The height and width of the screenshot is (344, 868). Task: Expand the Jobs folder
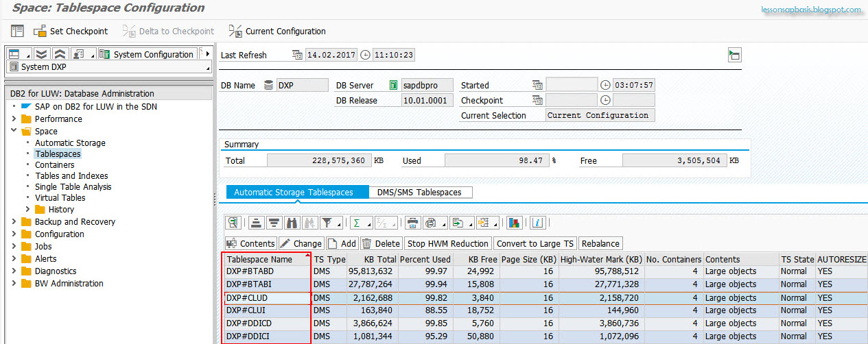point(15,246)
